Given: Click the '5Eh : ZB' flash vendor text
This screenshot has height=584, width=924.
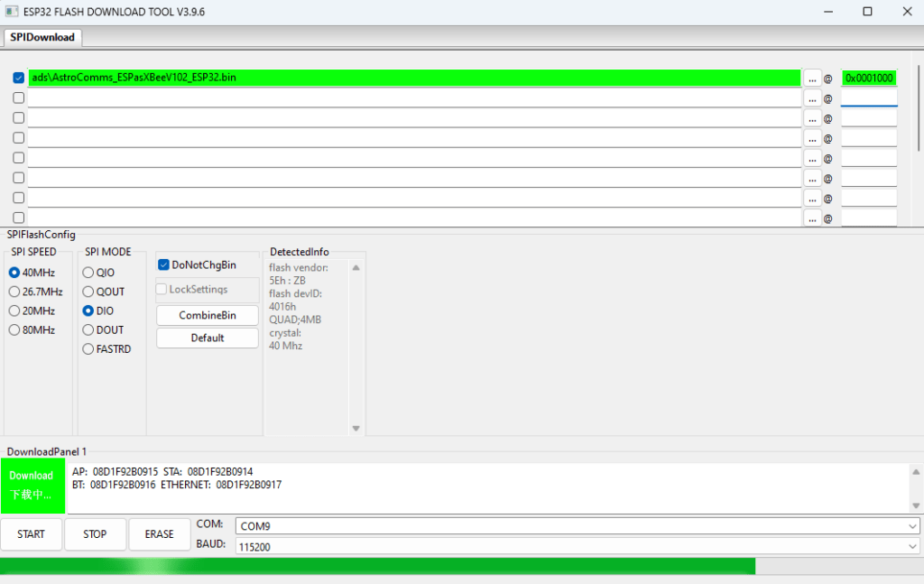Looking at the screenshot, I should tap(287, 281).
